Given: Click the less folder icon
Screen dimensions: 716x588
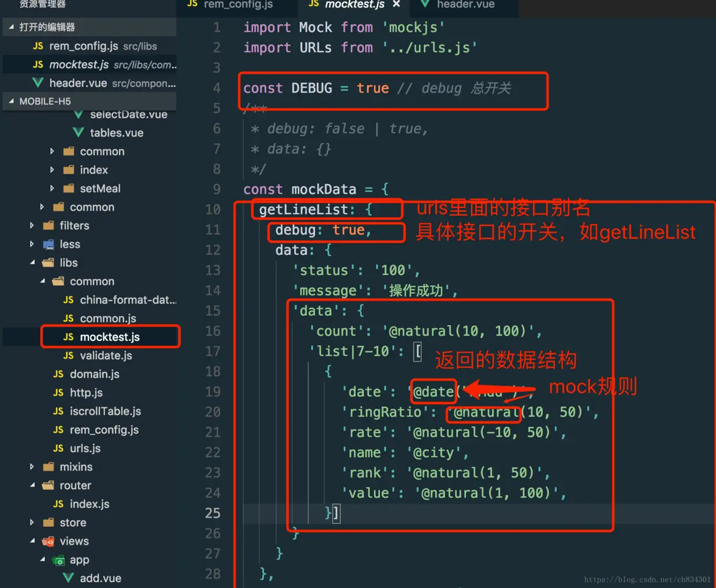Looking at the screenshot, I should tap(49, 244).
